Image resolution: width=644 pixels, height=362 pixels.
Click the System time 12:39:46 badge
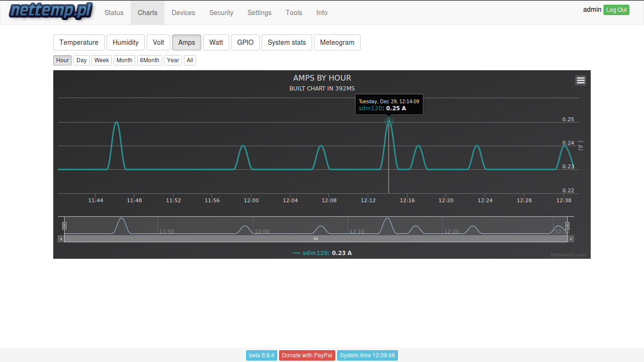pos(367,355)
